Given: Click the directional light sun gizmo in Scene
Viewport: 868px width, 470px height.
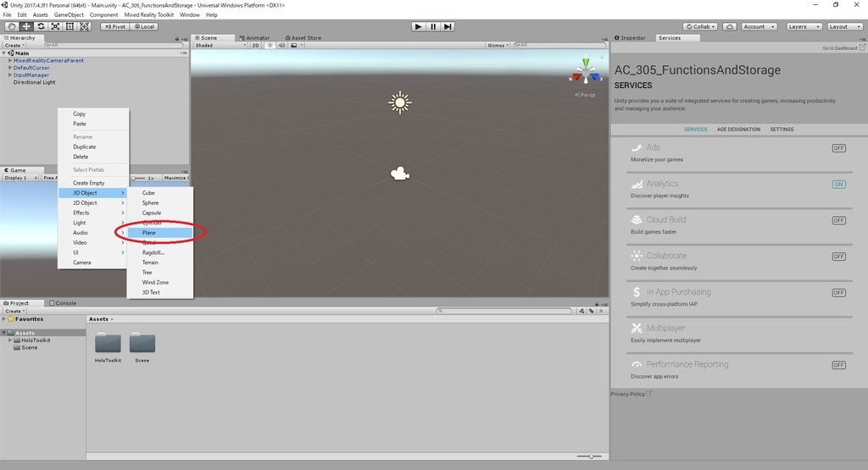Looking at the screenshot, I should 400,102.
